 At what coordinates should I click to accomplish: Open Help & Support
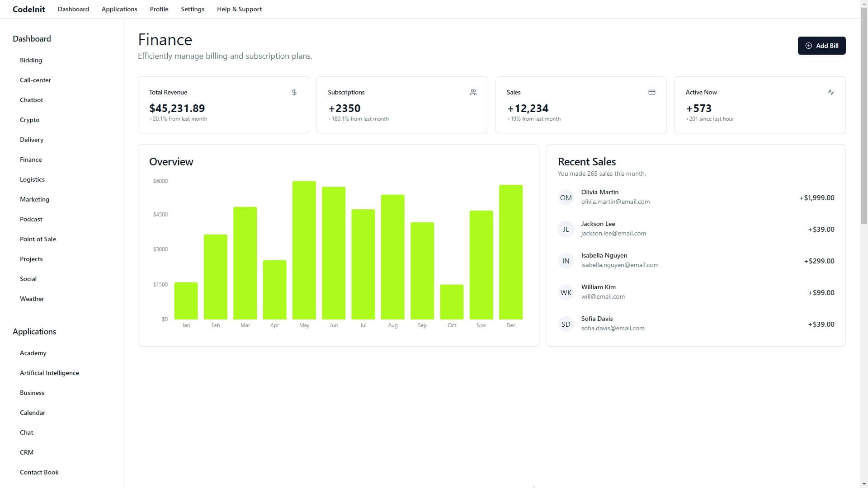tap(239, 9)
